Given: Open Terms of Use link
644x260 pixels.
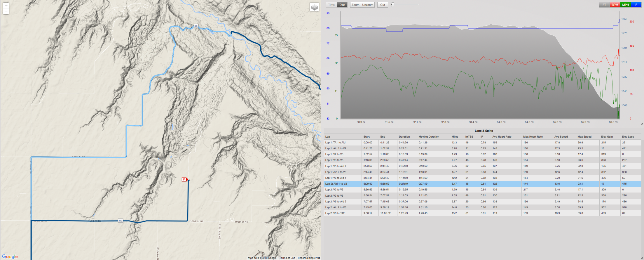Looking at the screenshot, I should coord(287,258).
